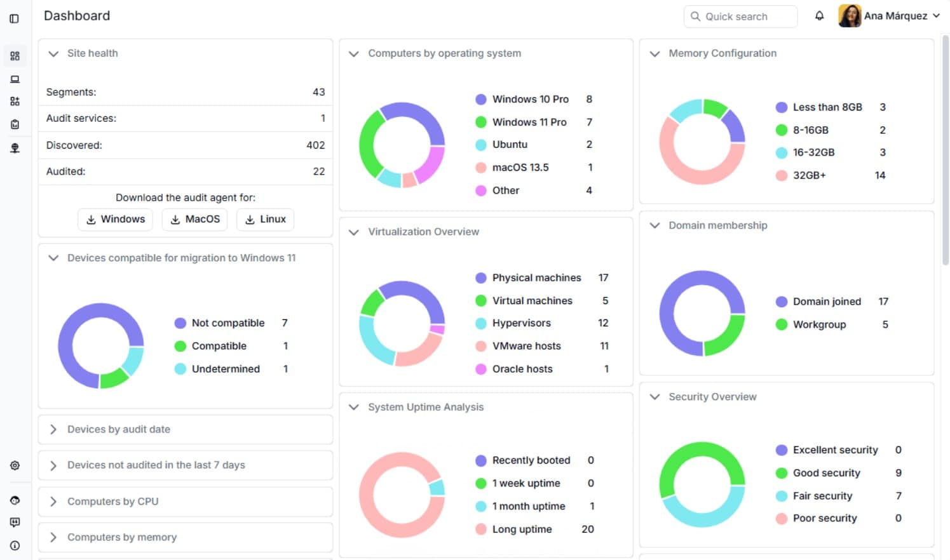Click the Windows 10 Pro legend color dot
This screenshot has width=950, height=560.
(481, 99)
